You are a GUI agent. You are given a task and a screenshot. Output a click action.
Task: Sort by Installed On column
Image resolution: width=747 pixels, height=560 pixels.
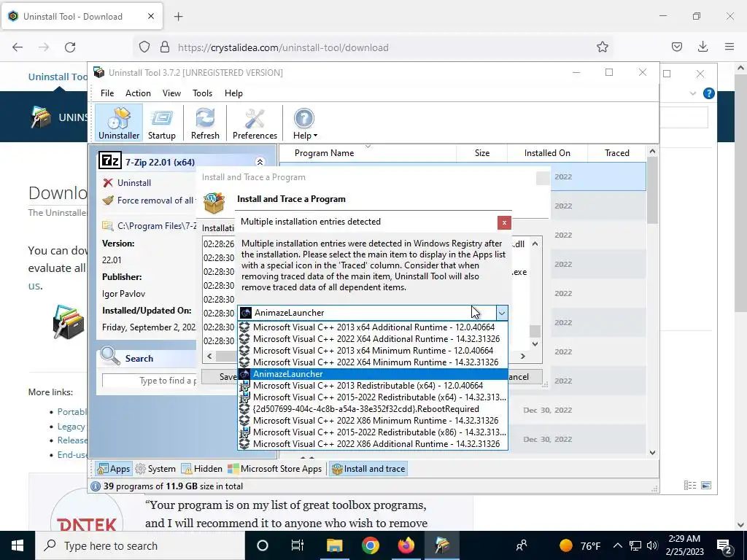pos(547,153)
